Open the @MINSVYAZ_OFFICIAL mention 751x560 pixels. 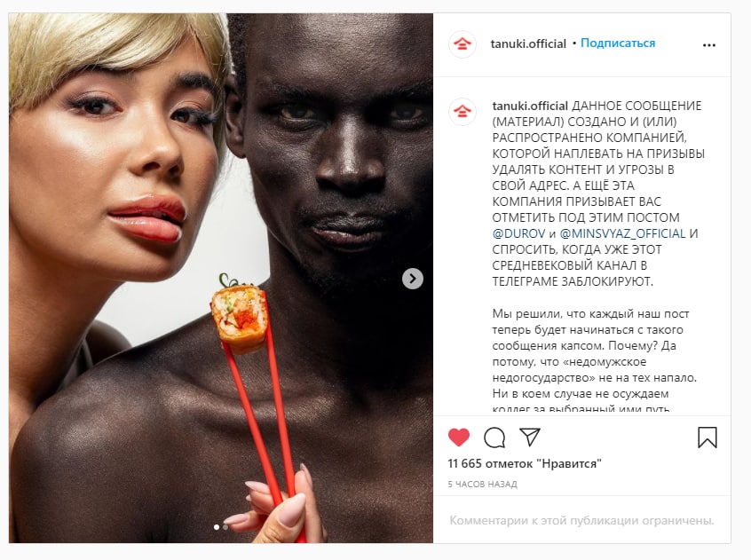click(622, 233)
